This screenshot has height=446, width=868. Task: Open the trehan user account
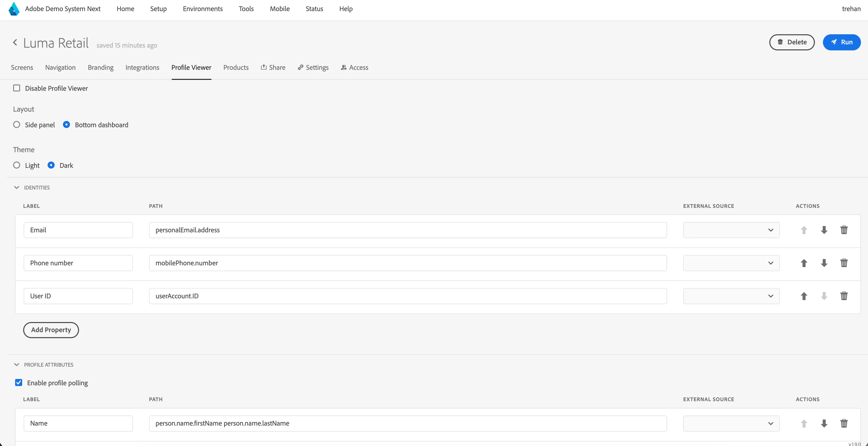pyautogui.click(x=851, y=9)
